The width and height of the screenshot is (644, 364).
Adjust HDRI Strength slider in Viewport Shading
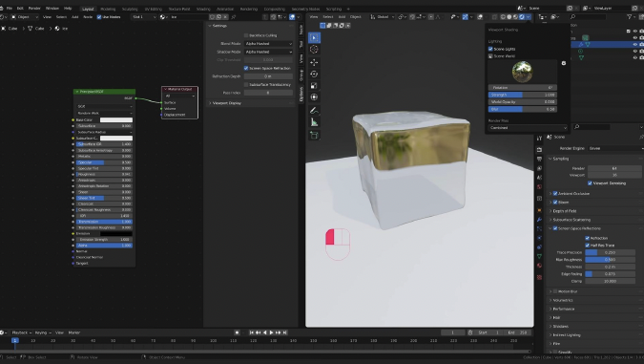tap(523, 95)
